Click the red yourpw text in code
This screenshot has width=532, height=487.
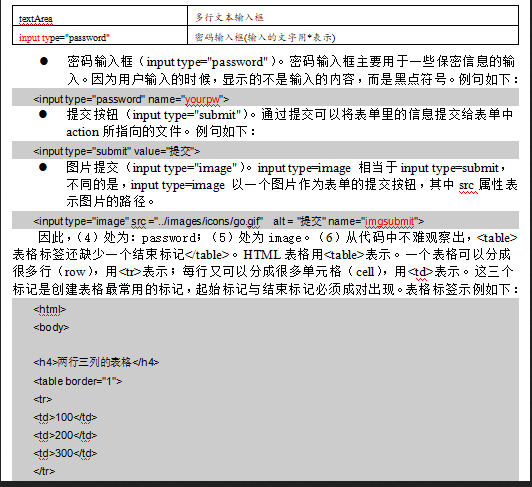(202, 99)
